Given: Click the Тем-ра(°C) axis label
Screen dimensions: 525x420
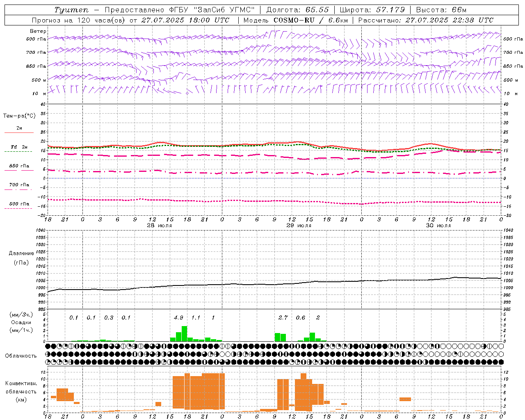Looking at the screenshot, I should click(19, 116).
